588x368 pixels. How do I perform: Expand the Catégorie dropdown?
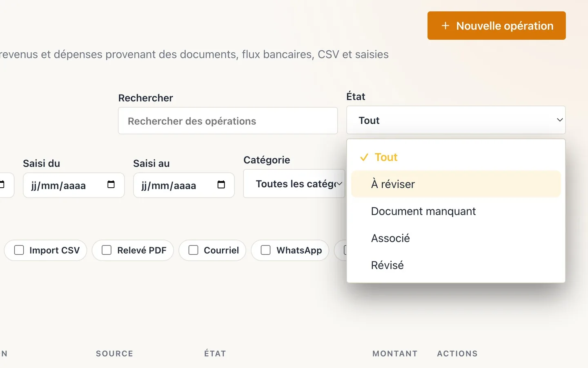coord(294,184)
